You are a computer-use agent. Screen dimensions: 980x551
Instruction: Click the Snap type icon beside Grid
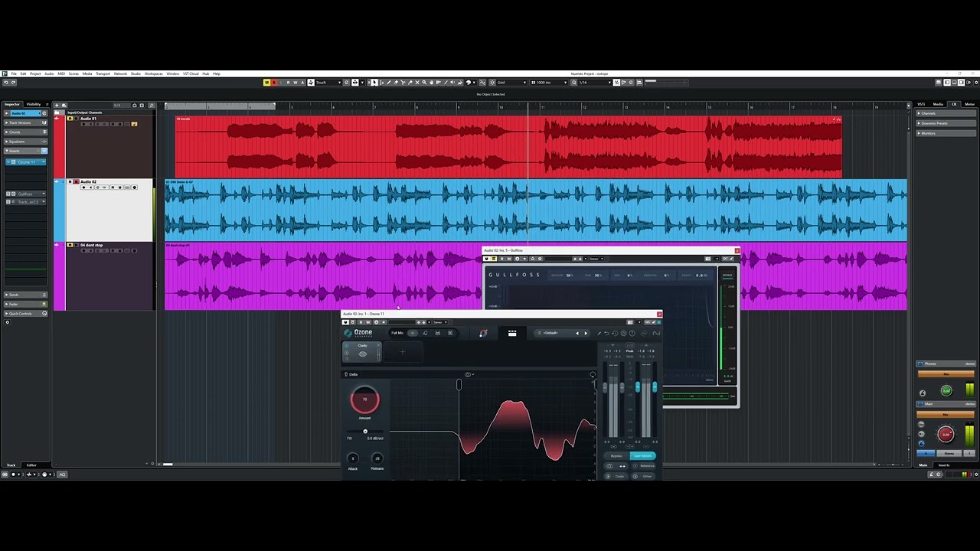(492, 82)
